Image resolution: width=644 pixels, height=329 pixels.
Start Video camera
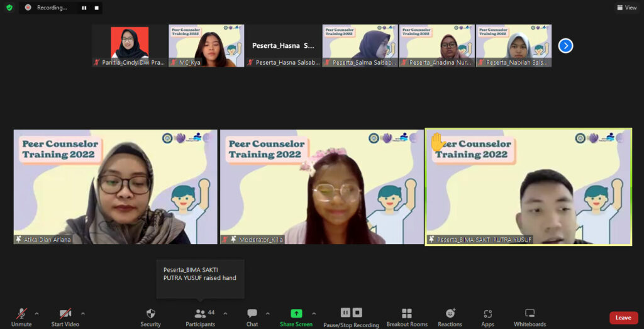(65, 314)
